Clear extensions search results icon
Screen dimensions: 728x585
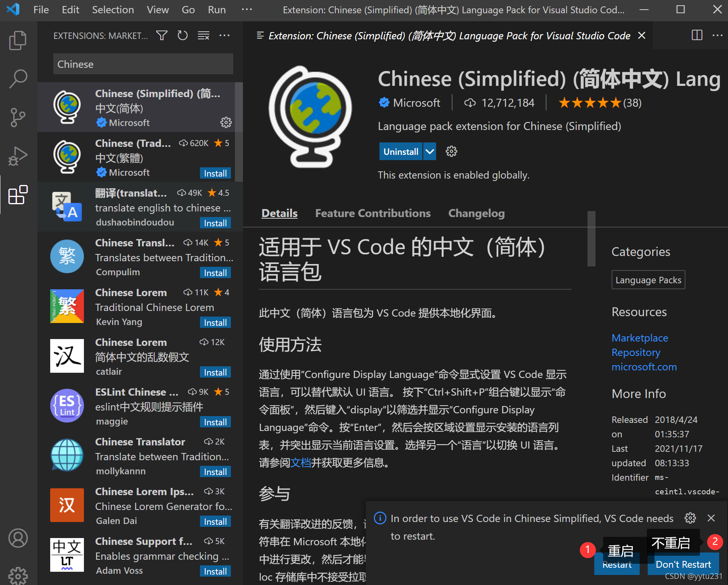[204, 36]
